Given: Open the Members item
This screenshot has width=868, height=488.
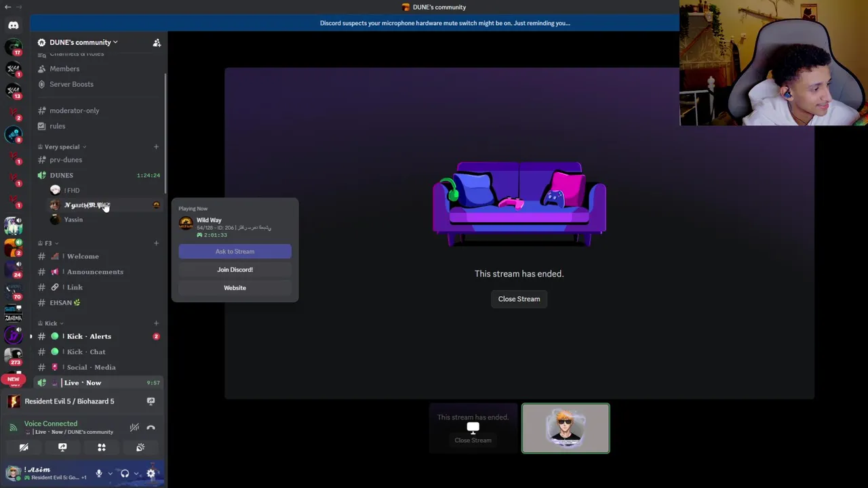Looking at the screenshot, I should [x=64, y=68].
